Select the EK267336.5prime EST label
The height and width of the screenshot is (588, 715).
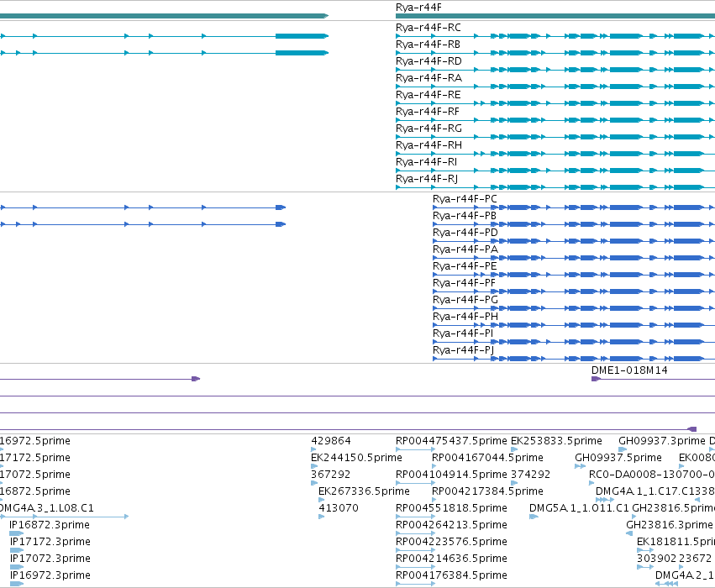364,491
